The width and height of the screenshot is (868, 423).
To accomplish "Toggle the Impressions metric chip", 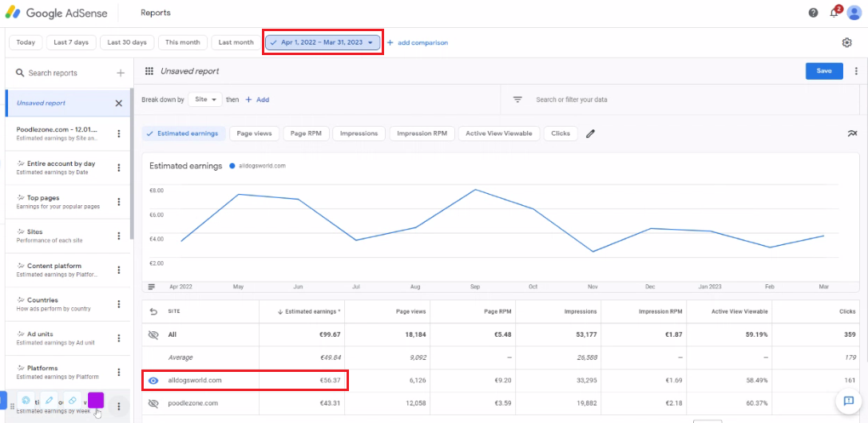I will point(359,133).
